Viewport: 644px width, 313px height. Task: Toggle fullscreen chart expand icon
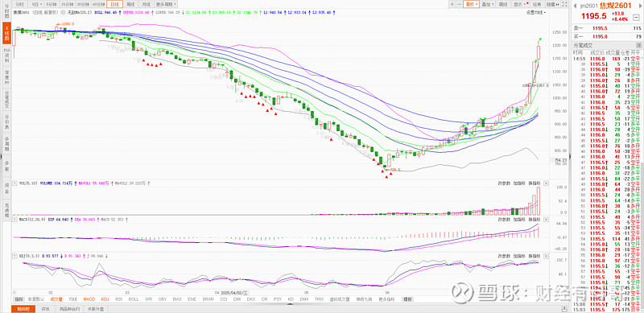tap(565, 4)
